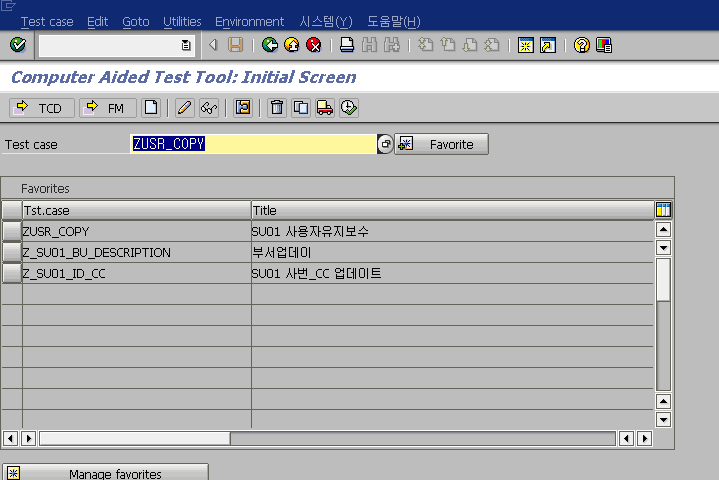Image resolution: width=719 pixels, height=480 pixels.
Task: Click the Display glasses icon
Action: tap(209, 108)
